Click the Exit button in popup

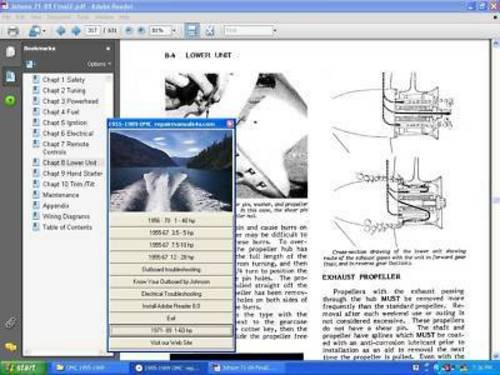tap(171, 318)
